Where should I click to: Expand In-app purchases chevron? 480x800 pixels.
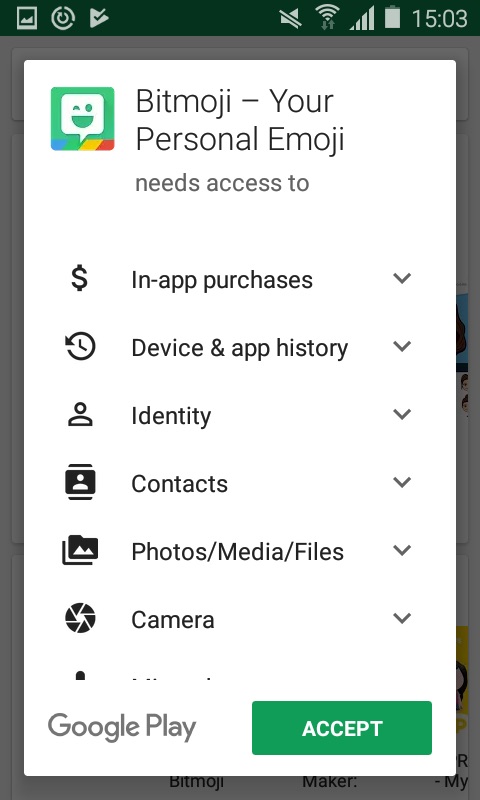[402, 278]
